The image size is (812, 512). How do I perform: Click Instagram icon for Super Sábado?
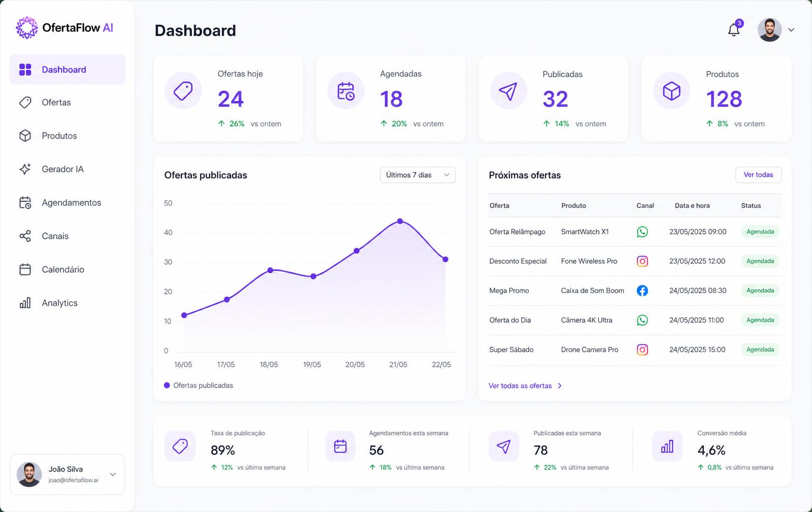(x=642, y=349)
